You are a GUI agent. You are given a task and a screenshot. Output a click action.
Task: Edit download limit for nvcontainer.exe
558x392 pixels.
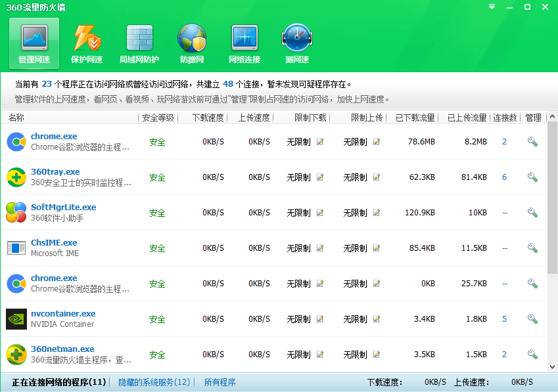click(320, 319)
